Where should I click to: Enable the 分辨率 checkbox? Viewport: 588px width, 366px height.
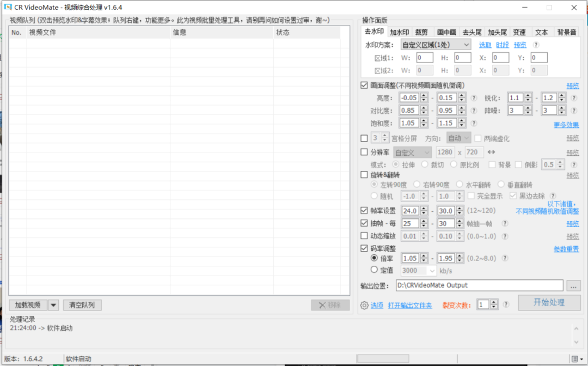(364, 152)
